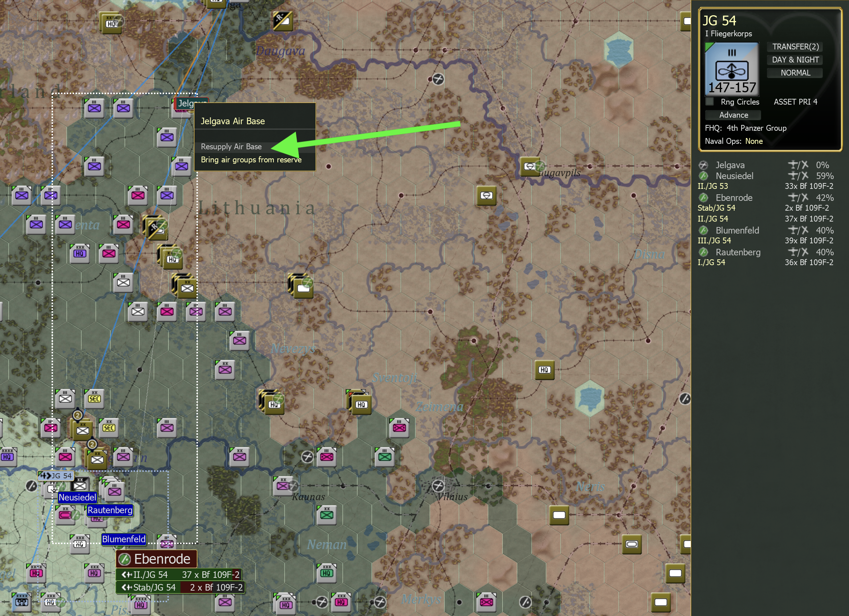Choose Resupply Air Base in context menu
The image size is (849, 616).
255,147
